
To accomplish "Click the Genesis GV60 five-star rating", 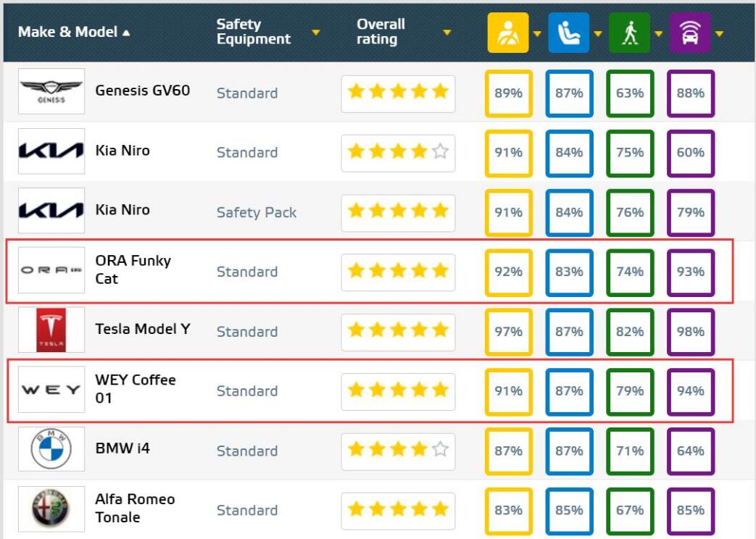I will (x=398, y=92).
